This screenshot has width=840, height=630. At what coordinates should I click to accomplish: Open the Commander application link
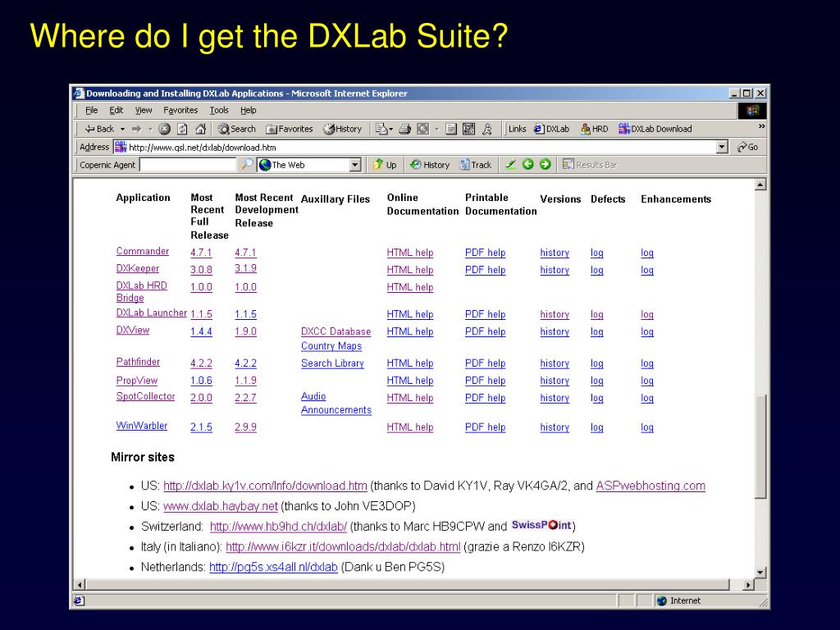point(143,251)
